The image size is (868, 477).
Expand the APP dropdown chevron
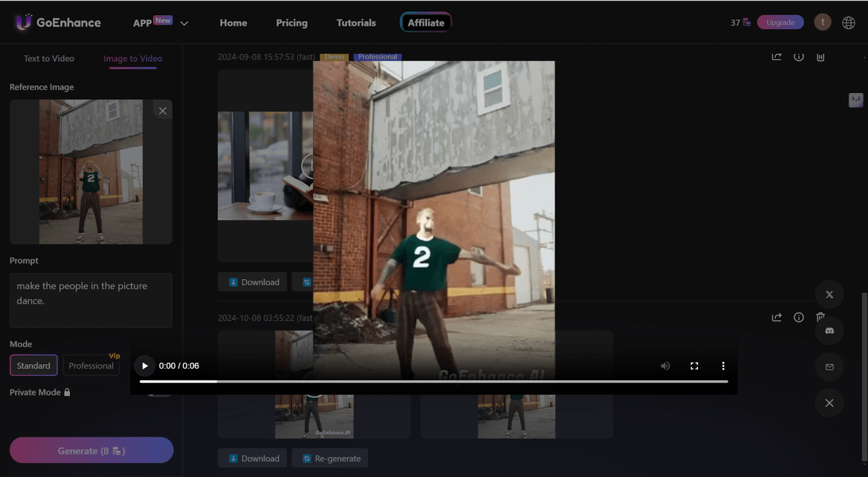[x=184, y=23]
